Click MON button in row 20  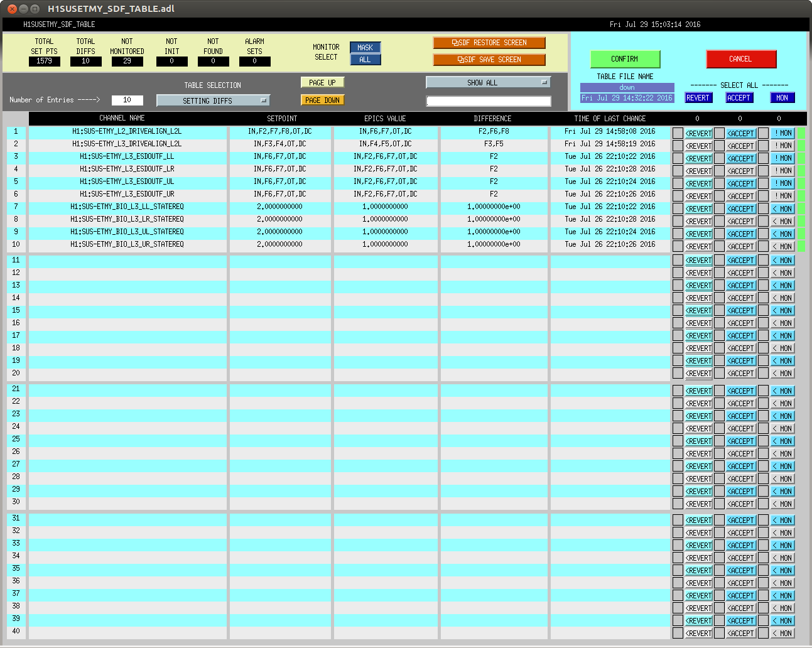pos(782,373)
